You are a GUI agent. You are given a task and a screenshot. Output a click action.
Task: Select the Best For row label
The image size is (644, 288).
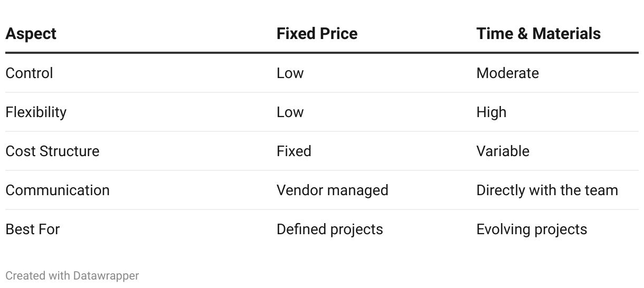33,229
